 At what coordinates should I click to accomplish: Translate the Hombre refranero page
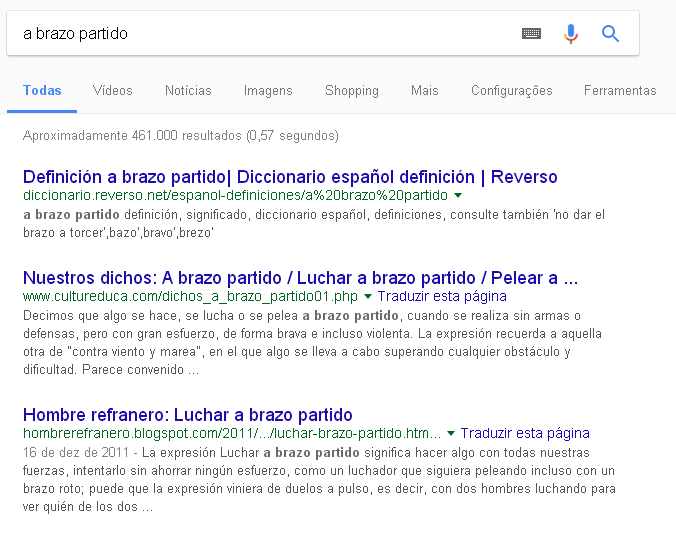tap(525, 433)
